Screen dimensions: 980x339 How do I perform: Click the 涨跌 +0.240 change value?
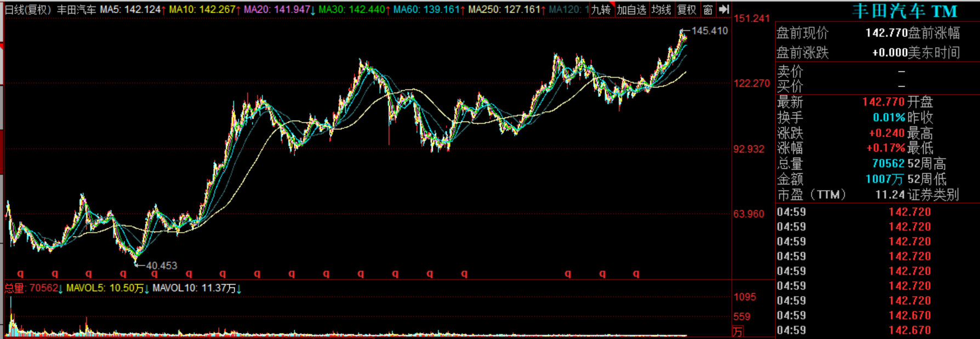[x=886, y=133]
